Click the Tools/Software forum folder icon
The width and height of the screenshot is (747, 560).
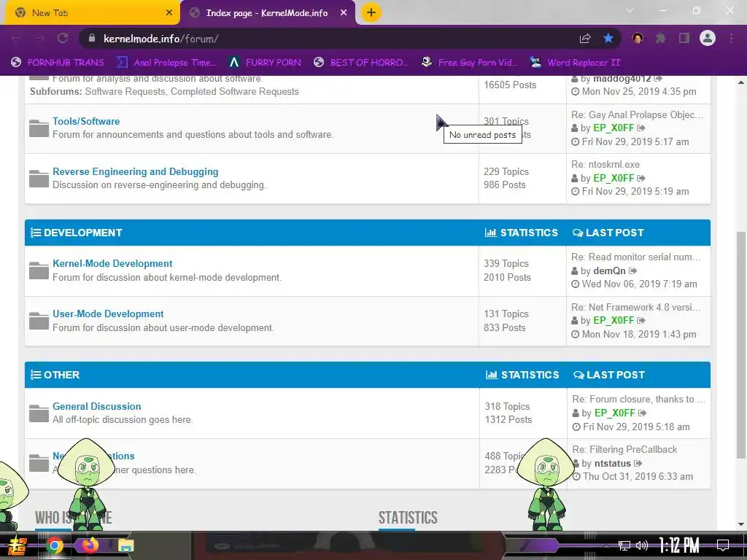tap(39, 128)
